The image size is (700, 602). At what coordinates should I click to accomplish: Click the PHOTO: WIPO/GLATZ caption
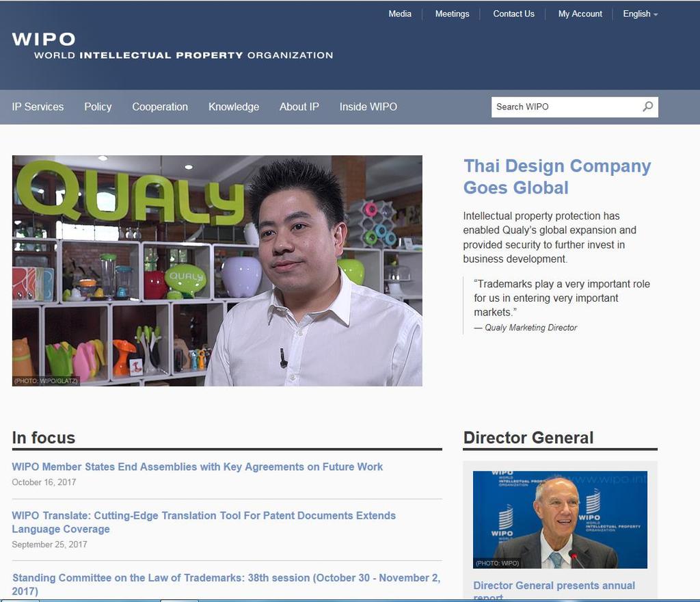coord(46,381)
